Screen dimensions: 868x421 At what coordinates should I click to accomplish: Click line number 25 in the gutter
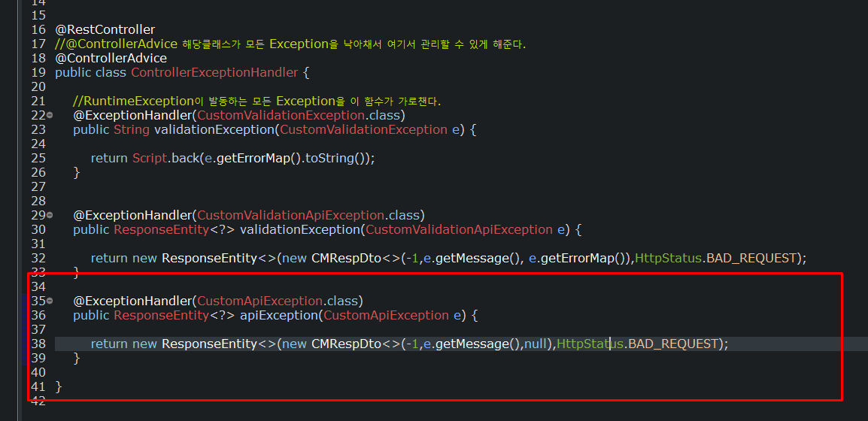tap(39, 158)
